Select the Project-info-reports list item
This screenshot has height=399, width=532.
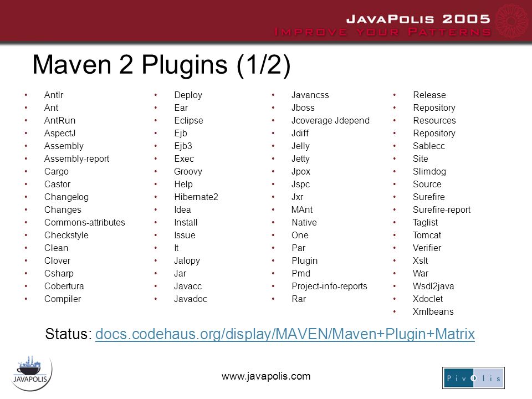(329, 287)
